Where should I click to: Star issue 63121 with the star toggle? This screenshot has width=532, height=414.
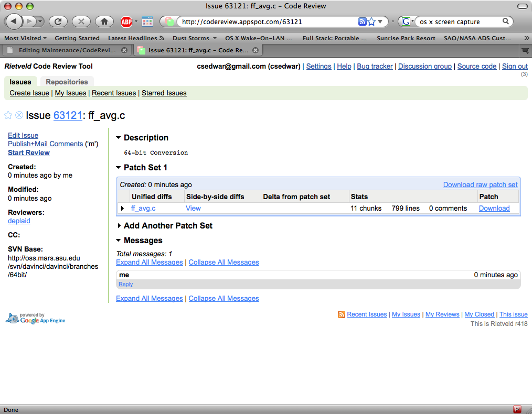coord(8,115)
